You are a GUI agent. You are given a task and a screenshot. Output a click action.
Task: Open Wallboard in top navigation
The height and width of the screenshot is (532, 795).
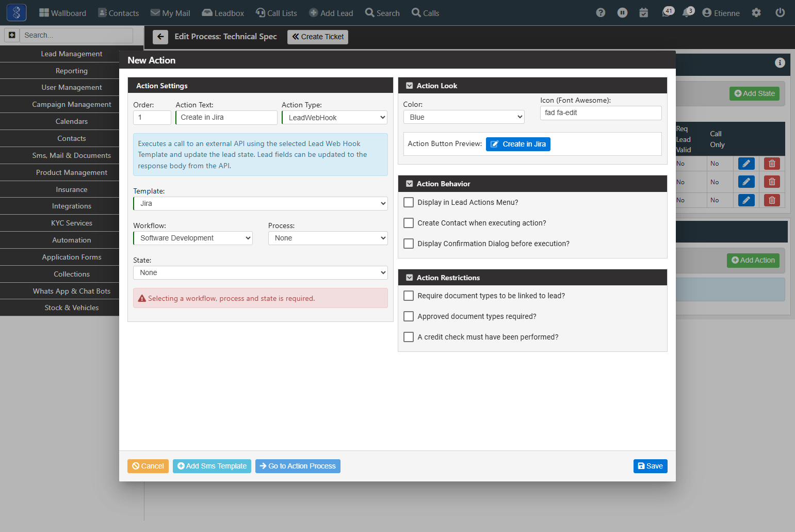62,13
